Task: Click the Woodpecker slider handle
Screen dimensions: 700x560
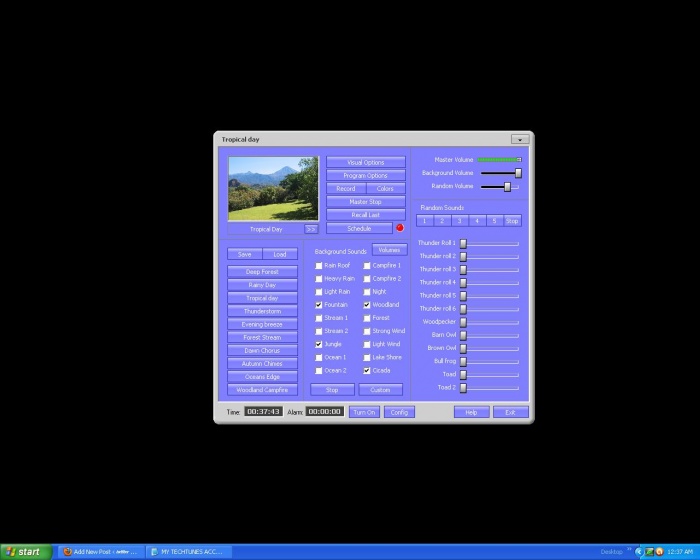Action: coord(463,322)
